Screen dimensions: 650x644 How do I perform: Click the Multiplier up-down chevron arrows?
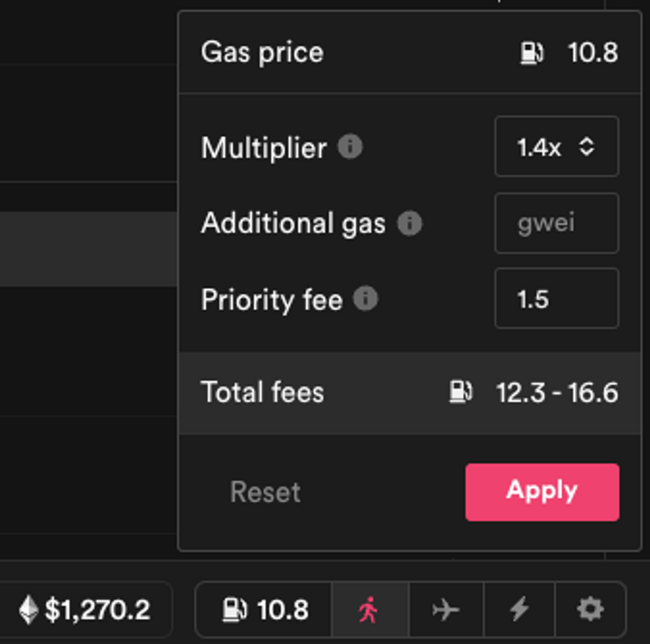click(586, 147)
